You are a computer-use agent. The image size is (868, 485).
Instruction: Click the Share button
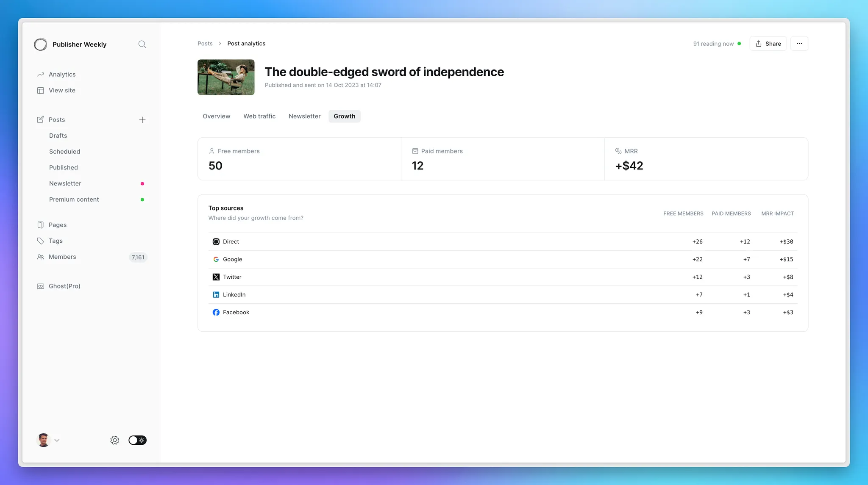(x=768, y=44)
